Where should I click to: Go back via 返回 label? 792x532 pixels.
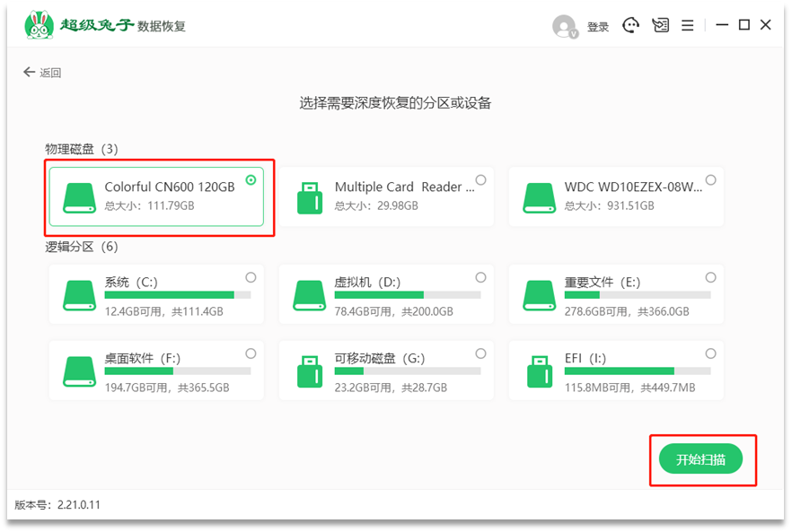click(x=50, y=73)
